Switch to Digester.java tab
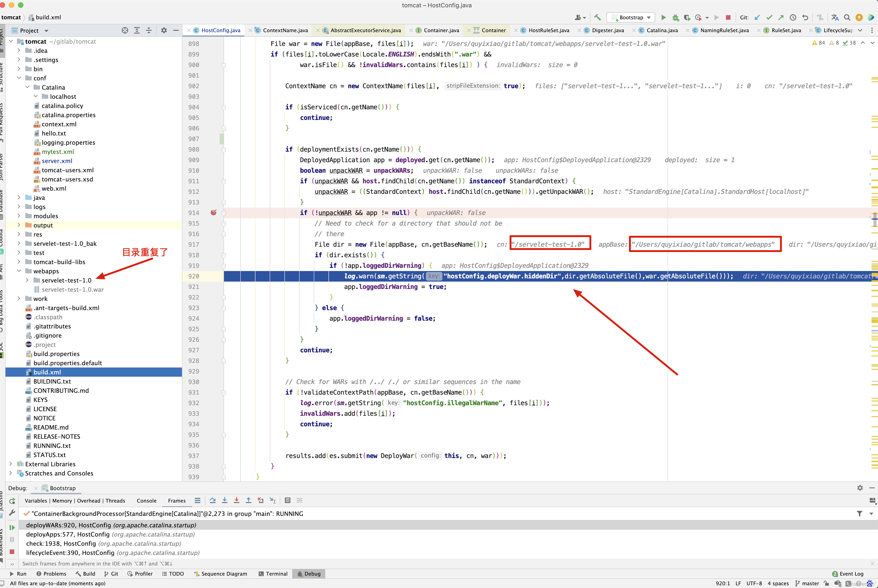 click(x=604, y=30)
